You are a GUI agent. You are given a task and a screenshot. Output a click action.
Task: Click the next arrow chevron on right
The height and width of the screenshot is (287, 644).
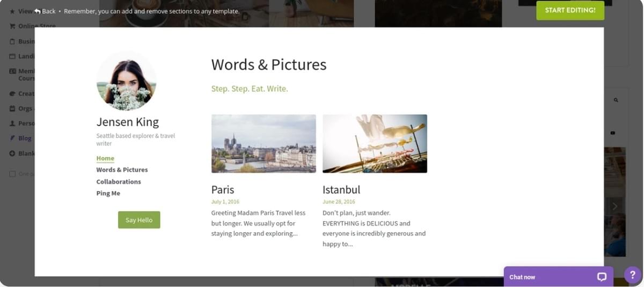615,207
